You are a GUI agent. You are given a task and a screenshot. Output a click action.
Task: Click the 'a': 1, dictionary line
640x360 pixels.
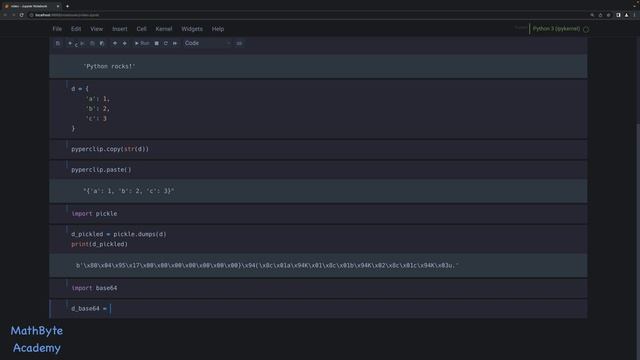pyautogui.click(x=98, y=99)
